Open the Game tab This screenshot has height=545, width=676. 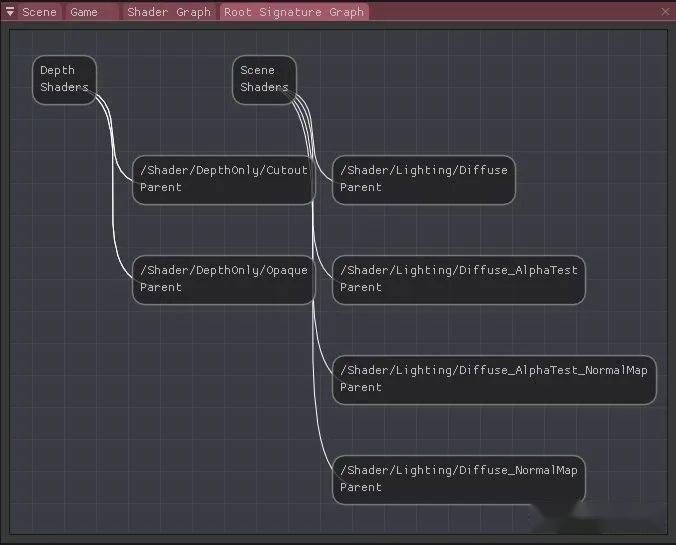pyautogui.click(x=84, y=12)
